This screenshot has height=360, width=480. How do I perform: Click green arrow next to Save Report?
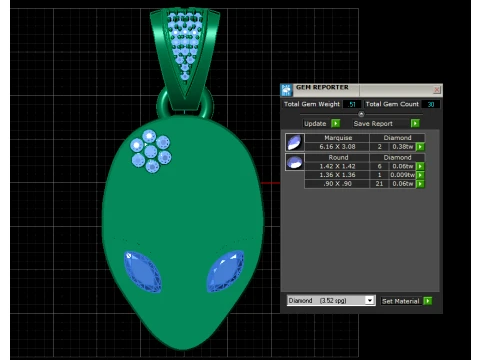tap(415, 124)
